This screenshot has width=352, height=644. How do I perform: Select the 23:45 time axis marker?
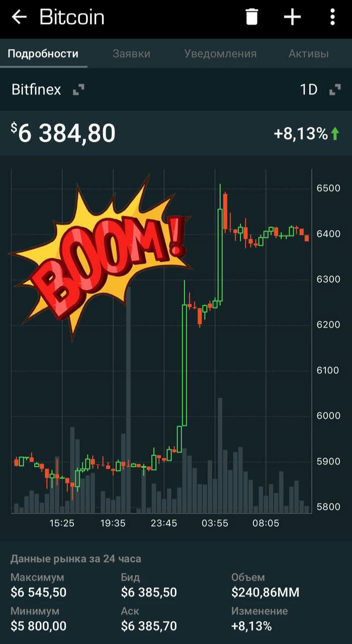click(x=164, y=523)
